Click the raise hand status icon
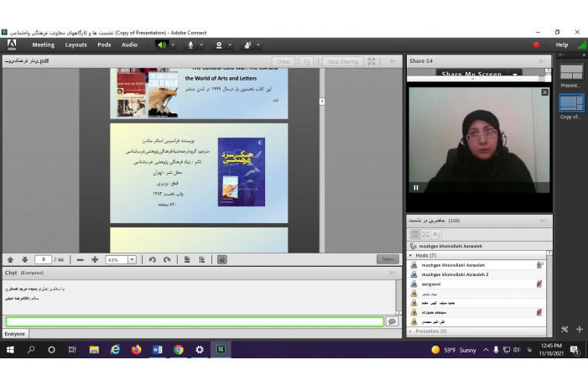Viewport: 588px width, 386px height. (x=247, y=45)
